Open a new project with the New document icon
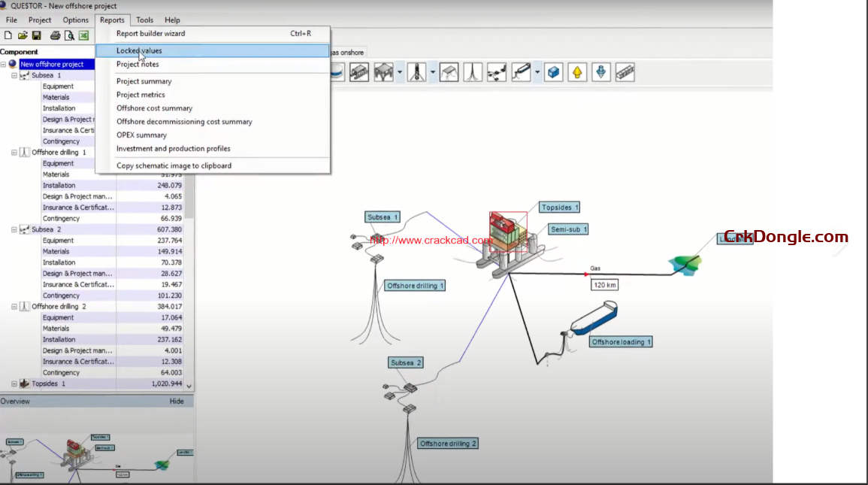Screen dimensions: 868x485 (8, 35)
